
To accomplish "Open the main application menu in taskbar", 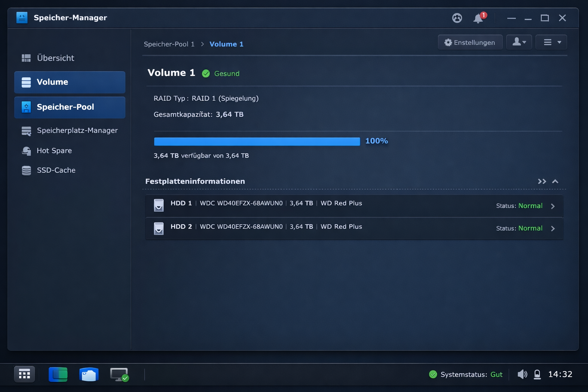I will pyautogui.click(x=24, y=374).
